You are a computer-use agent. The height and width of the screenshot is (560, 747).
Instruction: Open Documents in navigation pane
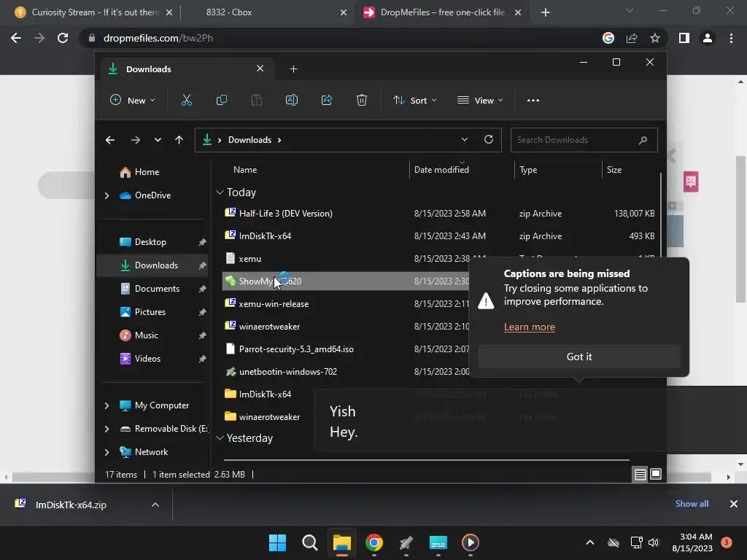coord(156,289)
